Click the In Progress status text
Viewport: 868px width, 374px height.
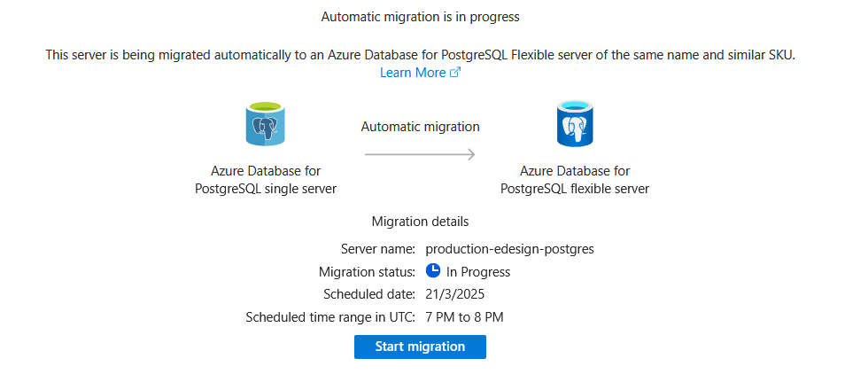click(x=478, y=272)
